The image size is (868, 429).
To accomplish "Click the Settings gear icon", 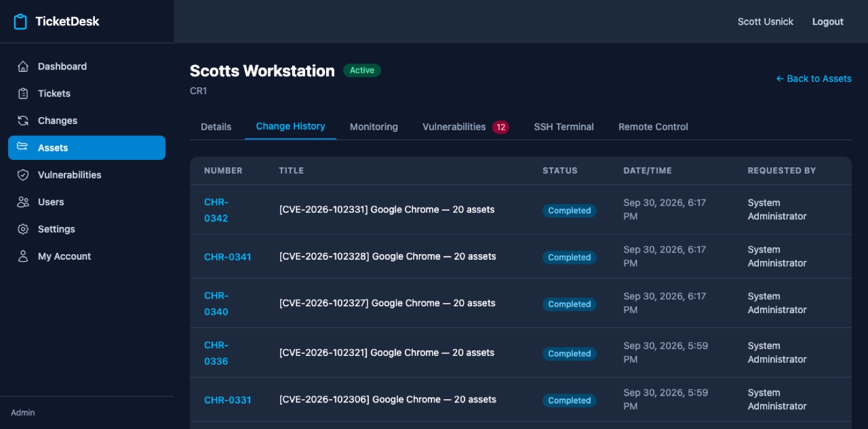I will coord(23,229).
